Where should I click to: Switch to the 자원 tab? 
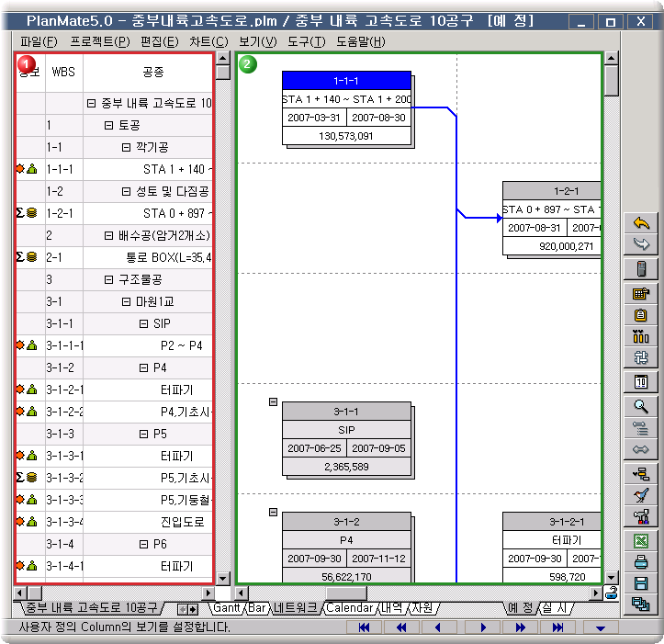[422, 608]
